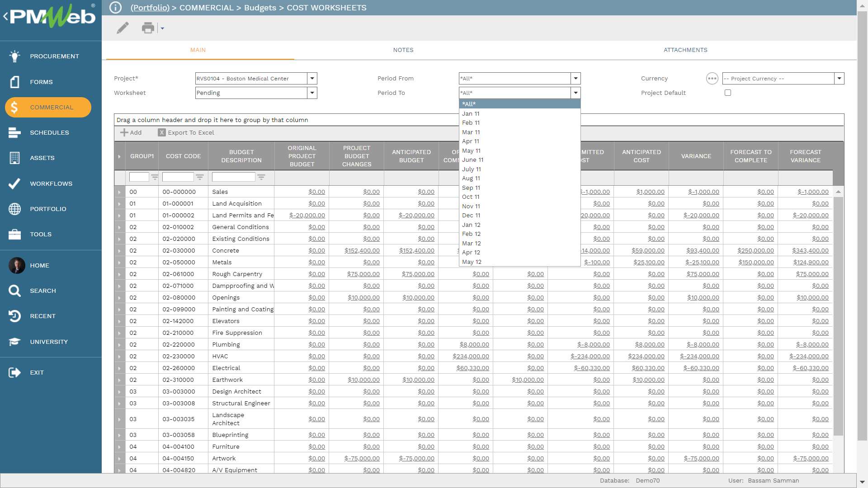Click the Budget Description filter input
Screen dimensions: 868x488
point(234,177)
